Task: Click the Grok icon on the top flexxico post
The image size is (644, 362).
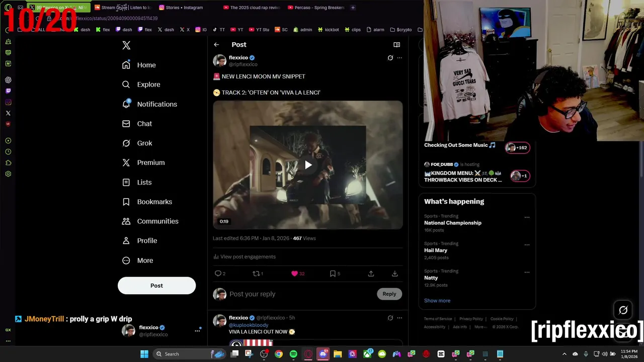Action: point(390,58)
